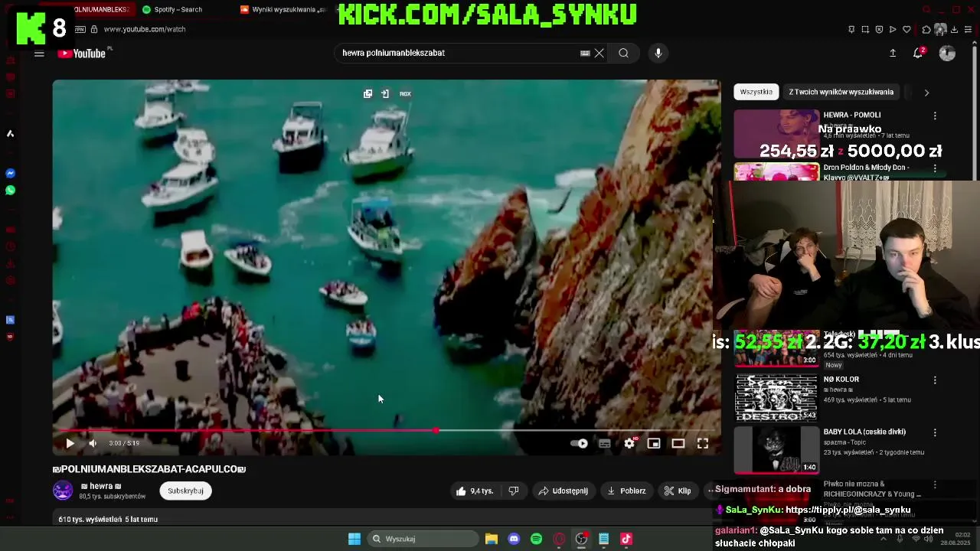Enable theater mode in the player
The height and width of the screenshot is (551, 980).
[x=678, y=443]
